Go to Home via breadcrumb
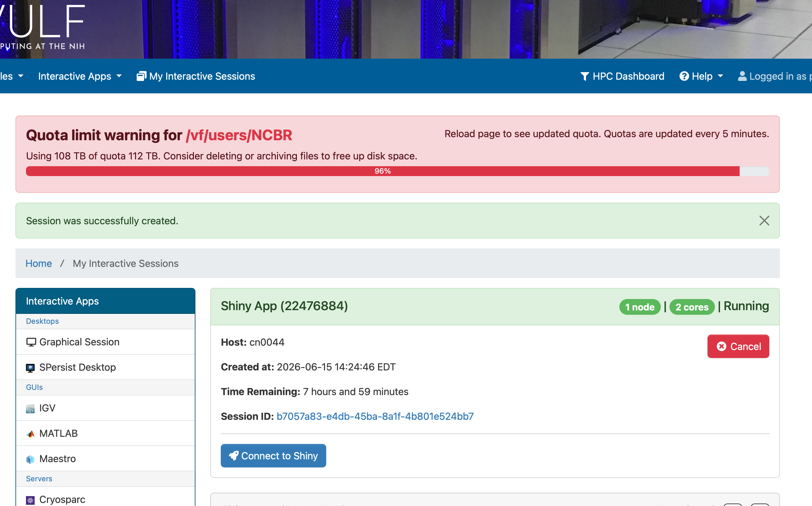The width and height of the screenshot is (812, 506). [39, 264]
